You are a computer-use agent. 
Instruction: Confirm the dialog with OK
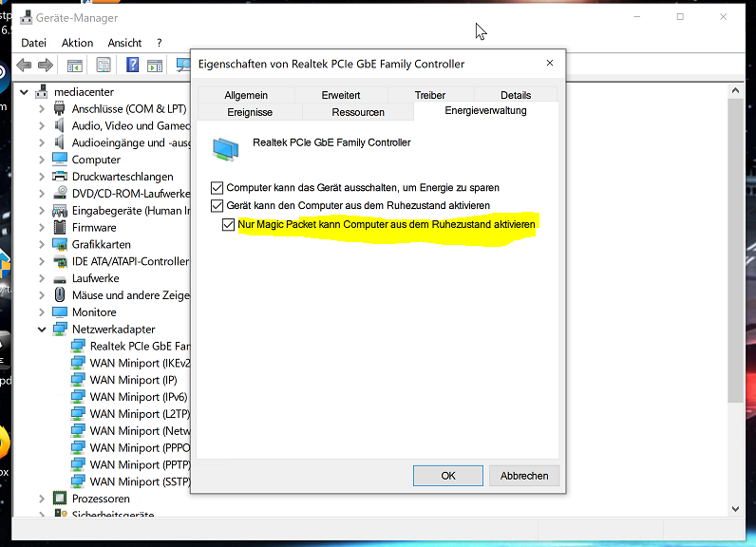tap(448, 476)
